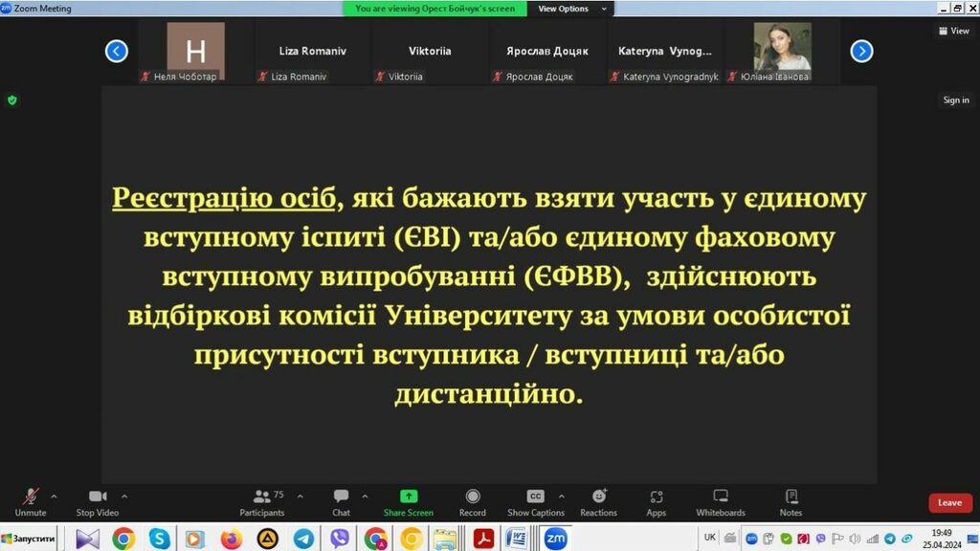Image resolution: width=980 pixels, height=551 pixels.
Task: Open the View layout menu
Action: [953, 31]
